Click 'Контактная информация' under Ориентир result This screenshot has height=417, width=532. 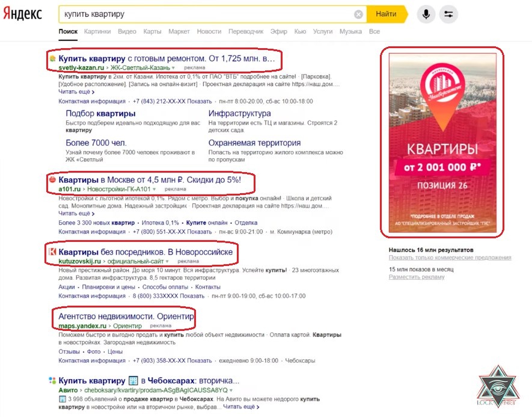pyautogui.click(x=92, y=360)
